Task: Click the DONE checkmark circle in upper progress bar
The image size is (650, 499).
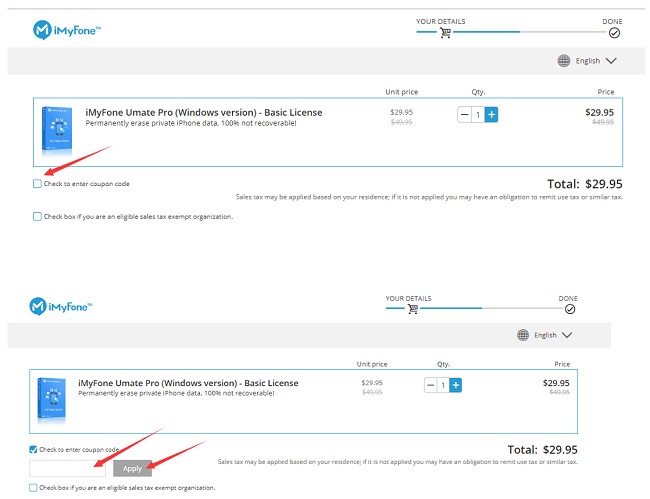Action: 614,33
